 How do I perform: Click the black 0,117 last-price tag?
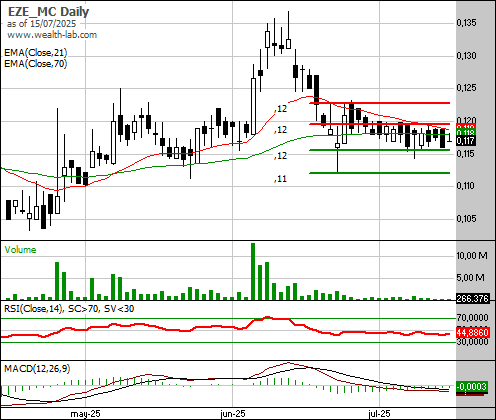(x=466, y=141)
